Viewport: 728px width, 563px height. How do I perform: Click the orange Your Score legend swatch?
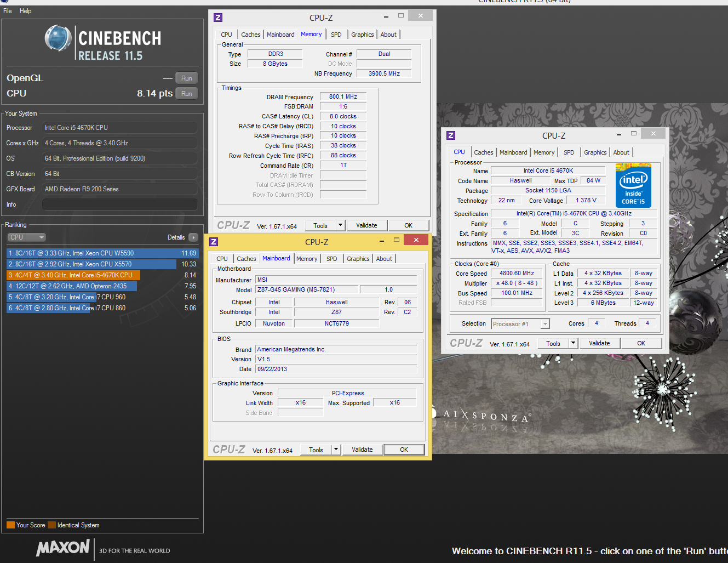(10, 525)
